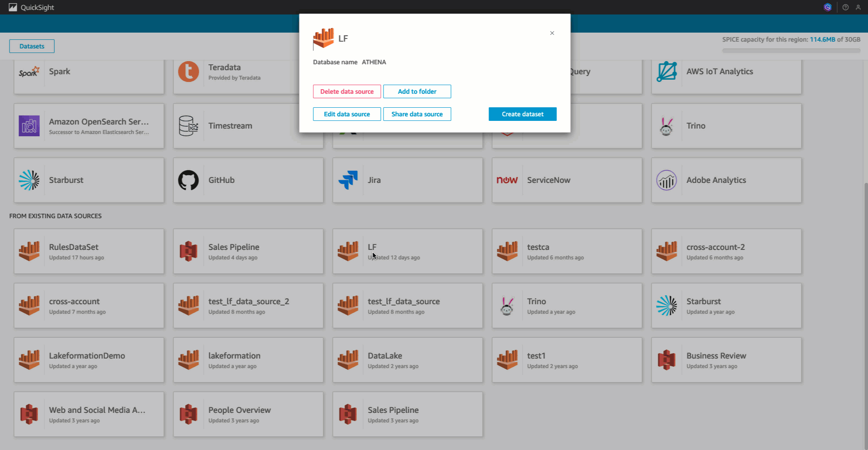Click the Create dataset button
The height and width of the screenshot is (450, 868).
pyautogui.click(x=523, y=114)
